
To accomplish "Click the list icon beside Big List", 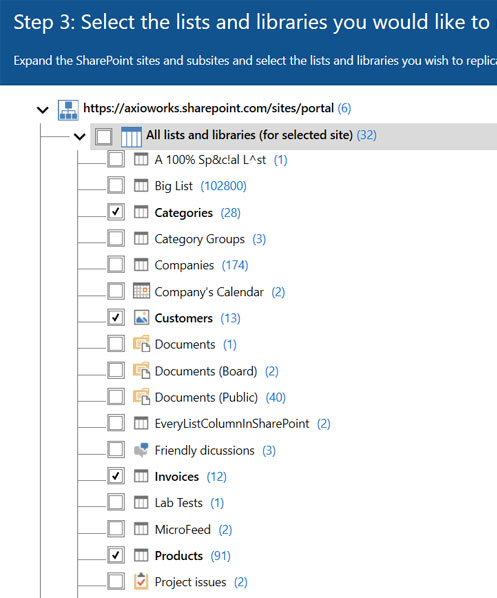I will 141,186.
